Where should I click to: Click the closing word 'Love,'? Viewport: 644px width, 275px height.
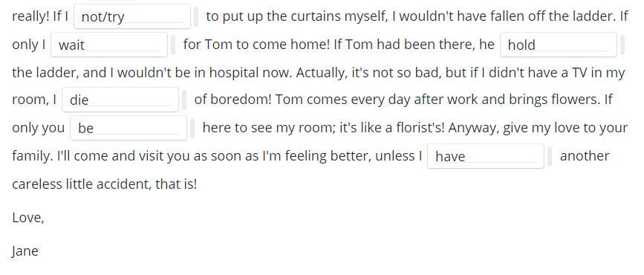[28, 218]
